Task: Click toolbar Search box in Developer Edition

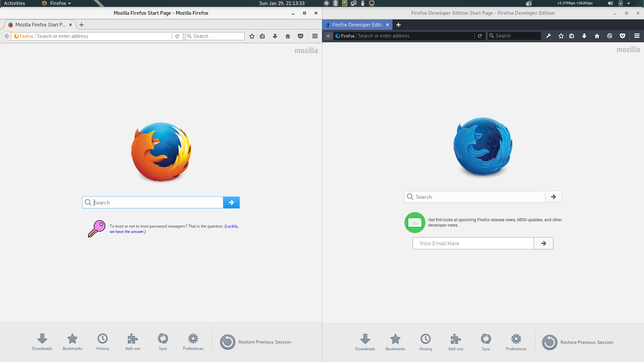Action: pos(514,36)
